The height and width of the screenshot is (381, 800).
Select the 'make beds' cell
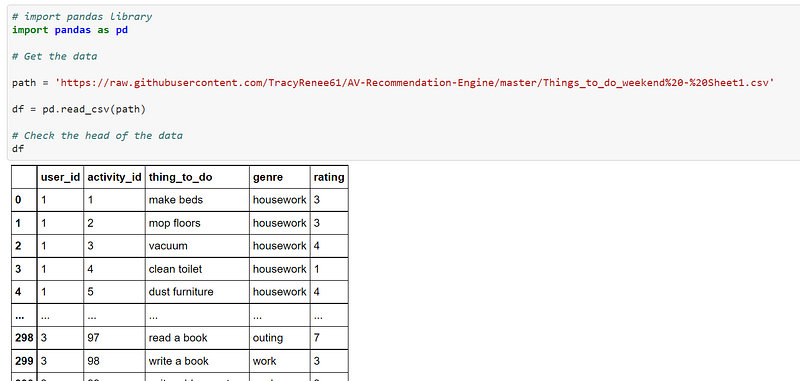click(197, 200)
